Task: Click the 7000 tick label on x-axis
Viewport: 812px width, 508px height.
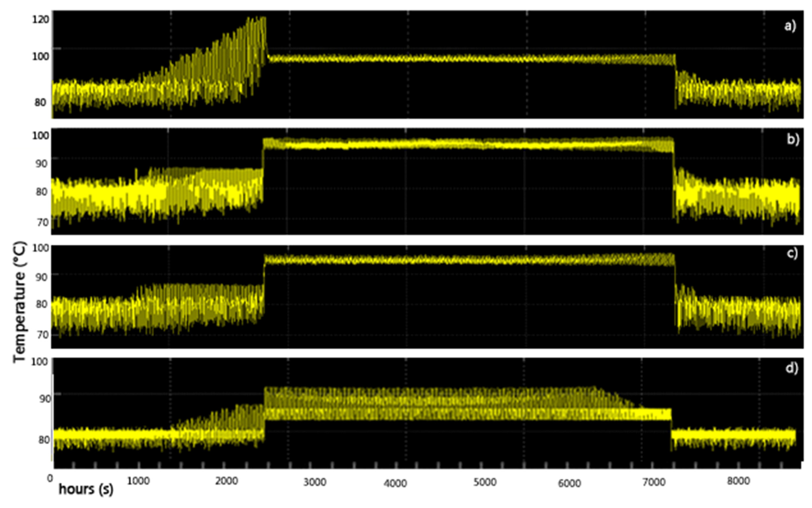Action: 654,482
